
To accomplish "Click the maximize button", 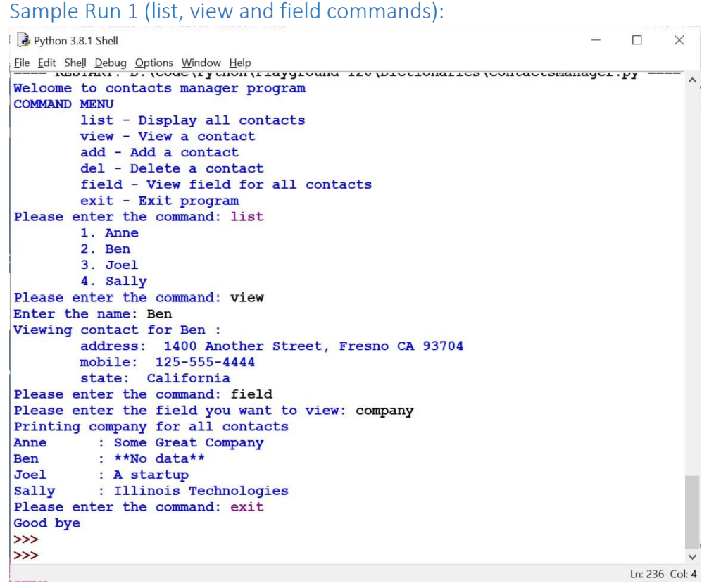I will pos(637,40).
